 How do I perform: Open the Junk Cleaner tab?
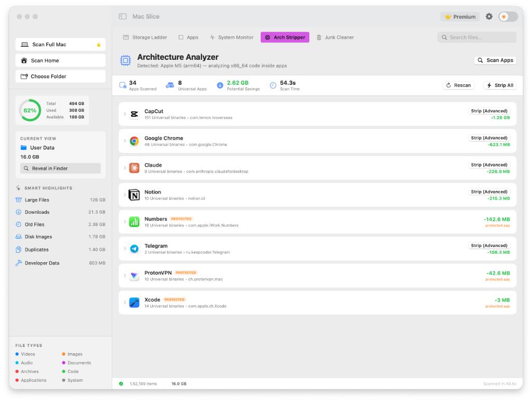click(x=335, y=37)
